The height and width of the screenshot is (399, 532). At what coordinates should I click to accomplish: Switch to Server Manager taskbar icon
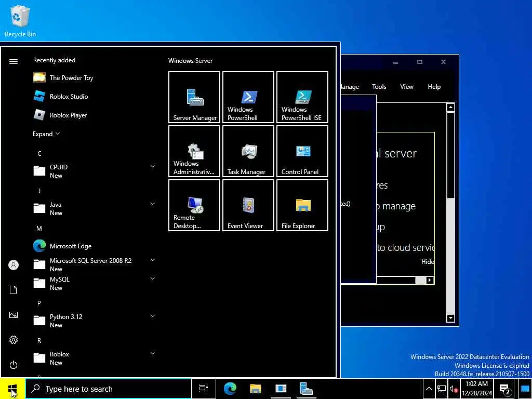coord(307,389)
